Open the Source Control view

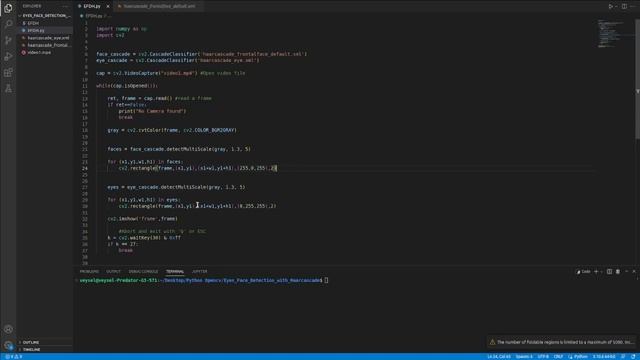(8, 40)
